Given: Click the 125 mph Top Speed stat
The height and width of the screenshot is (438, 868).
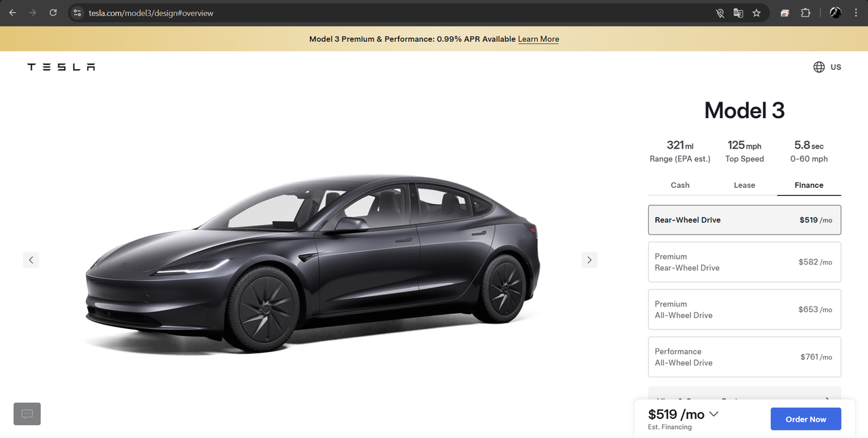Looking at the screenshot, I should coord(745,151).
